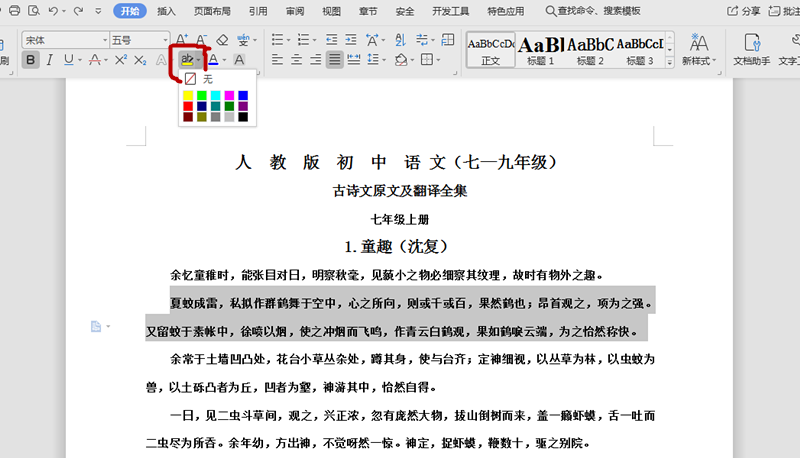The image size is (800, 458).
Task: Click the sort A-Z icon
Action: tap(400, 39)
